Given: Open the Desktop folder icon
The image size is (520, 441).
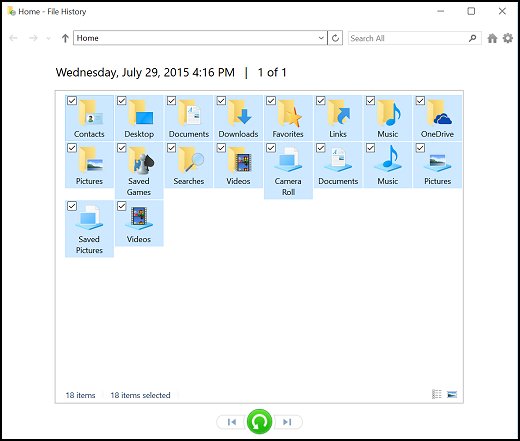Looking at the screenshot, I should pos(140,114).
